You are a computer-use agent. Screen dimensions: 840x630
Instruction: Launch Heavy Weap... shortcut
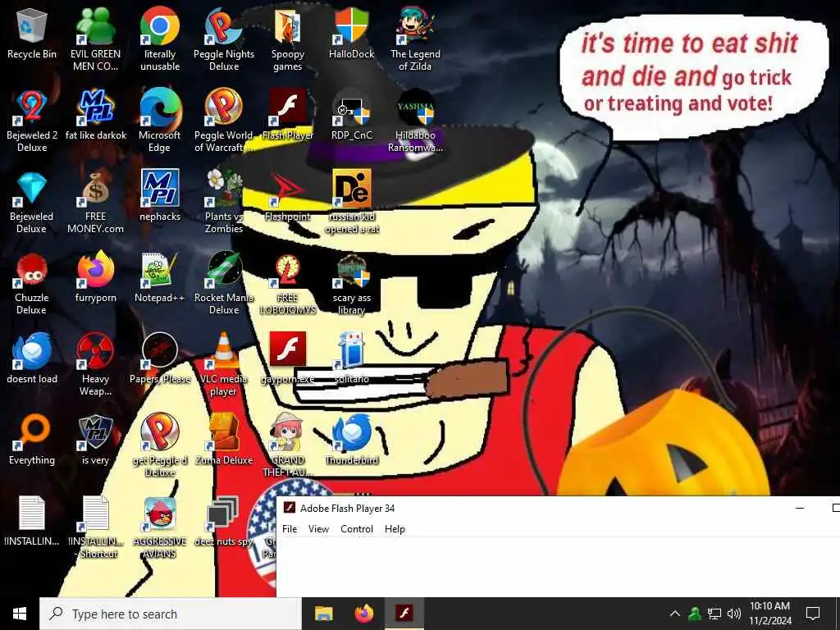[x=95, y=364]
